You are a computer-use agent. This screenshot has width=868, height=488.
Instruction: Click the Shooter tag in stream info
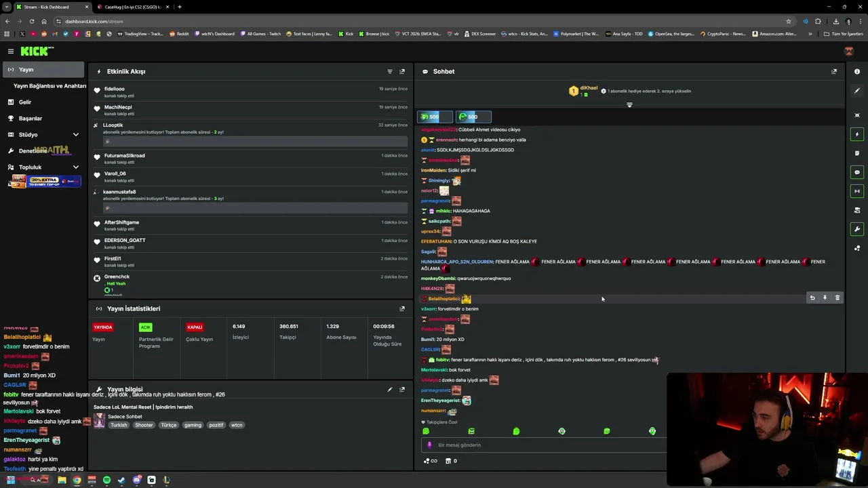(144, 425)
